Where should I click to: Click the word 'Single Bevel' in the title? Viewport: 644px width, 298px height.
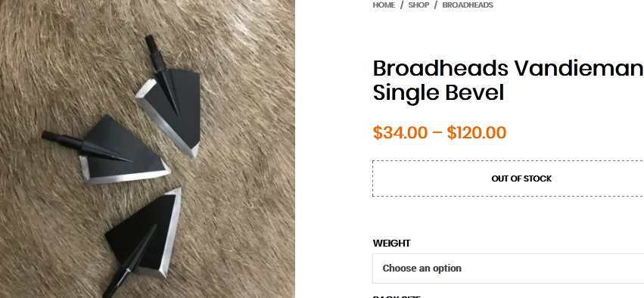pyautogui.click(x=438, y=93)
